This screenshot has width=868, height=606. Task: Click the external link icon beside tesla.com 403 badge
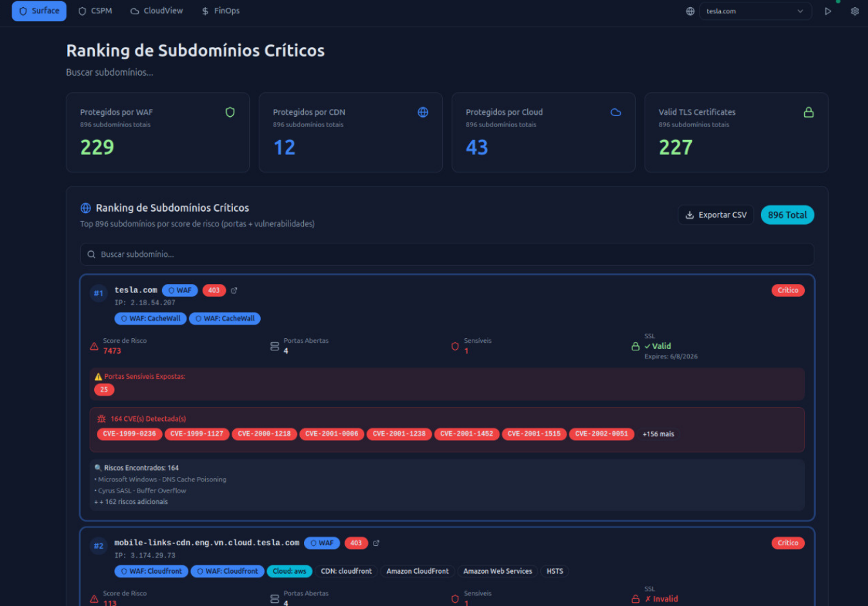pos(234,290)
